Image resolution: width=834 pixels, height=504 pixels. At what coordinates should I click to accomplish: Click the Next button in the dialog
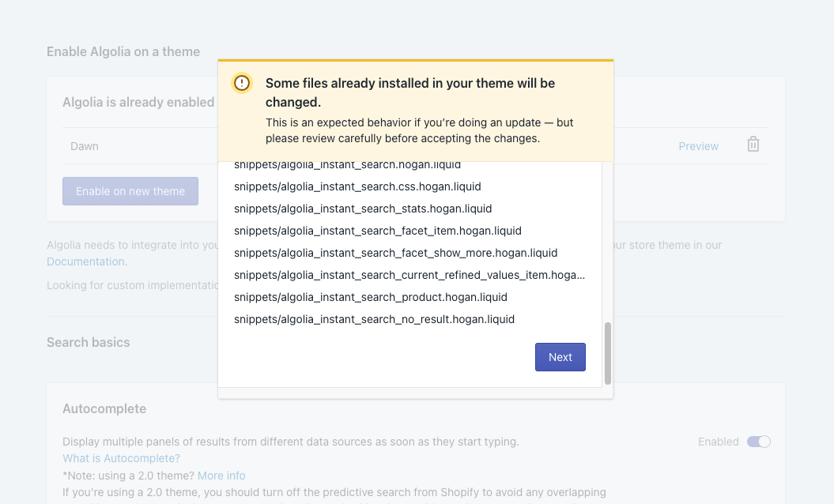click(x=560, y=357)
